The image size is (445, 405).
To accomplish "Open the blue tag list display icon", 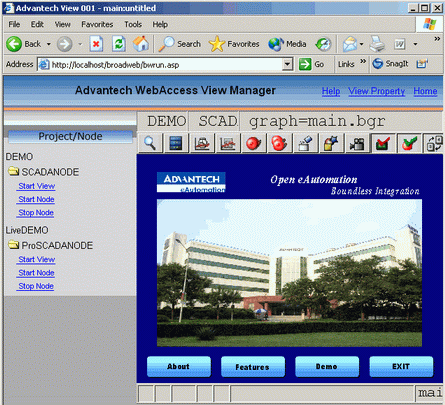I will [176, 144].
